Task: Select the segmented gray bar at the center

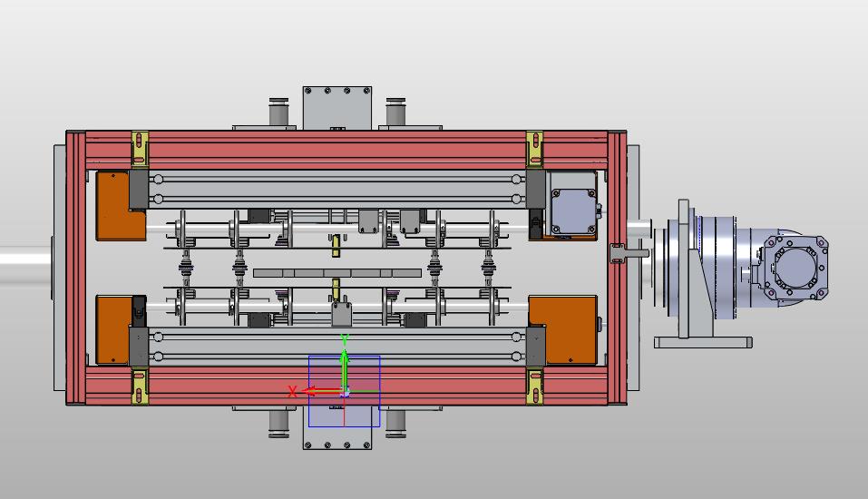Action: [x=337, y=273]
